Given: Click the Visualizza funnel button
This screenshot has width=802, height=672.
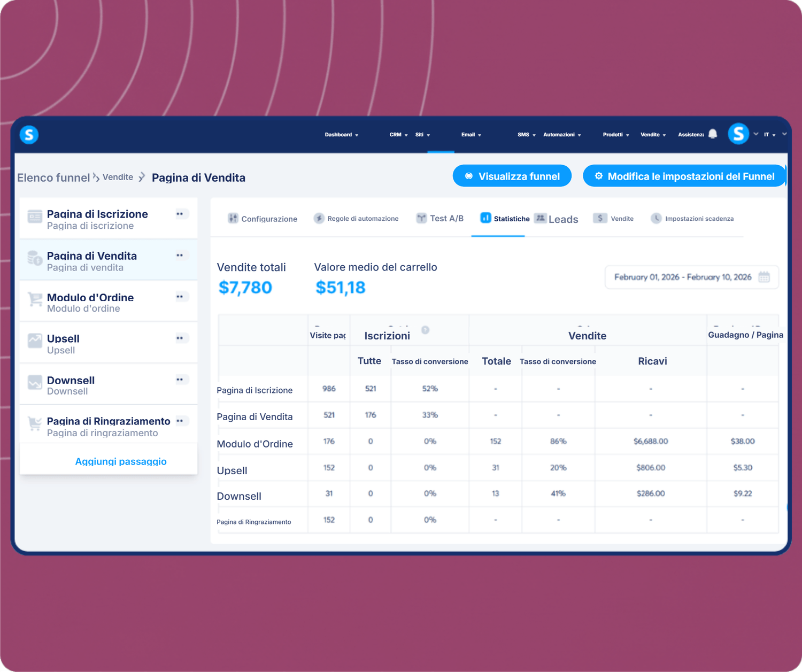Looking at the screenshot, I should click(512, 176).
